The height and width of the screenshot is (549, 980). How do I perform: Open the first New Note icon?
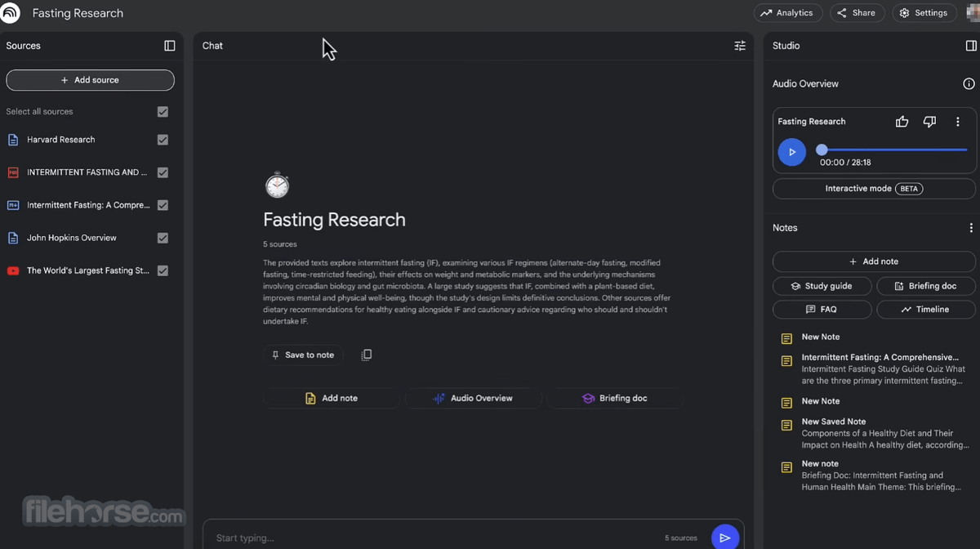click(786, 338)
